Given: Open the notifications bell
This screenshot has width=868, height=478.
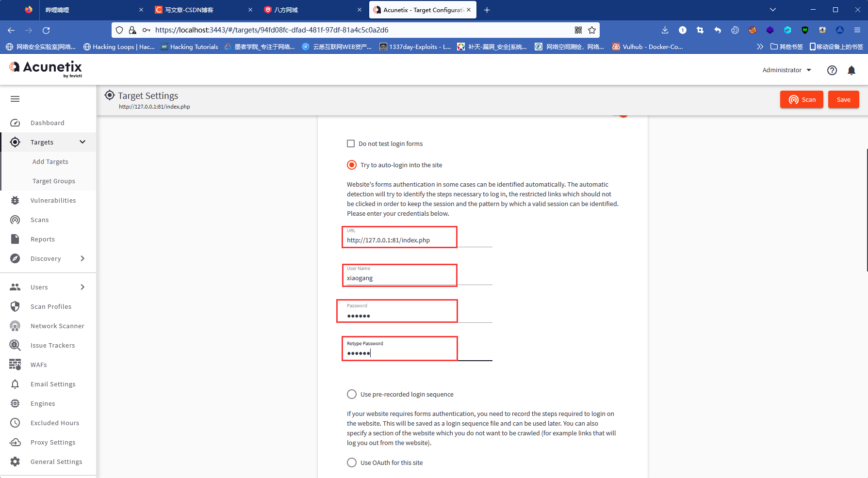Looking at the screenshot, I should tap(852, 70).
